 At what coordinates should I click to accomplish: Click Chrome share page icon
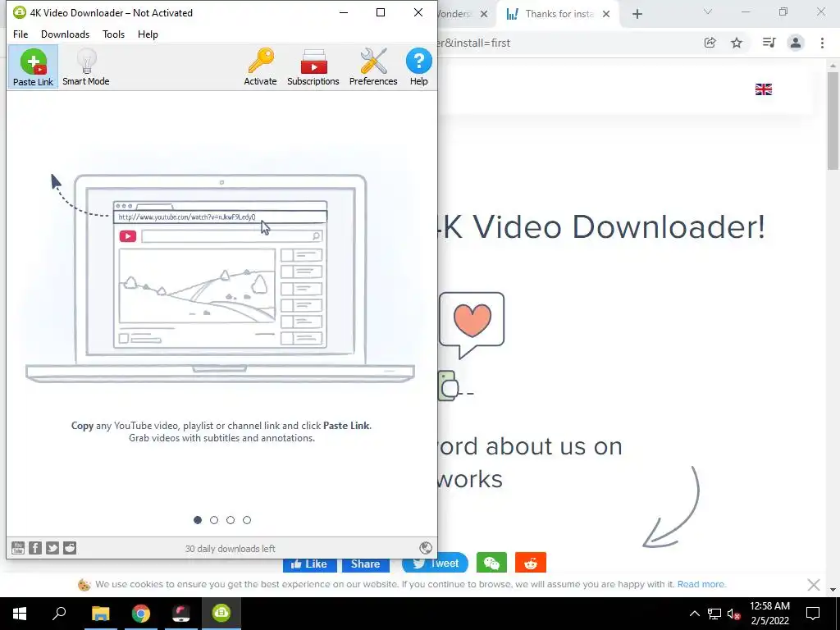pyautogui.click(x=710, y=43)
